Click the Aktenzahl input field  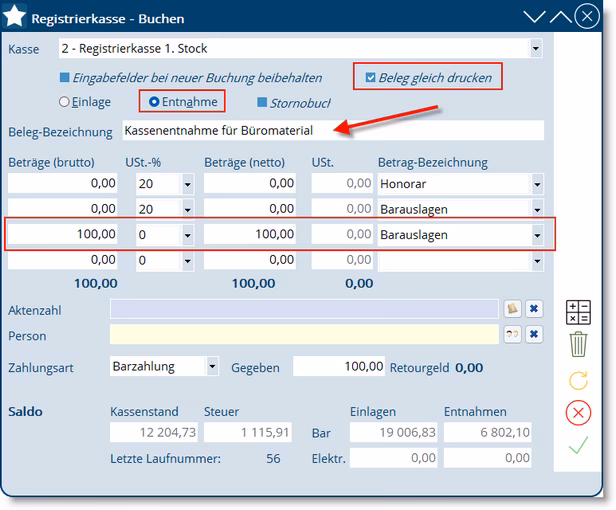pos(304,309)
